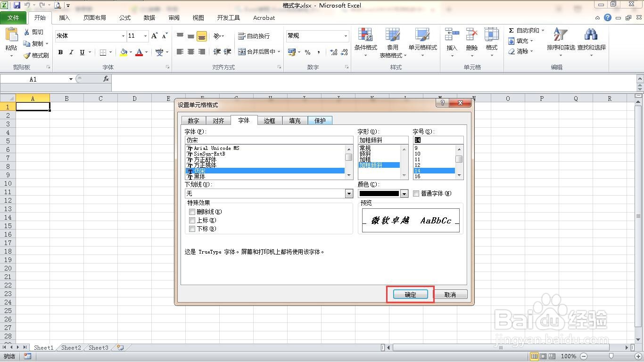Click the align text left icon
644x362 pixels.
tap(180, 52)
